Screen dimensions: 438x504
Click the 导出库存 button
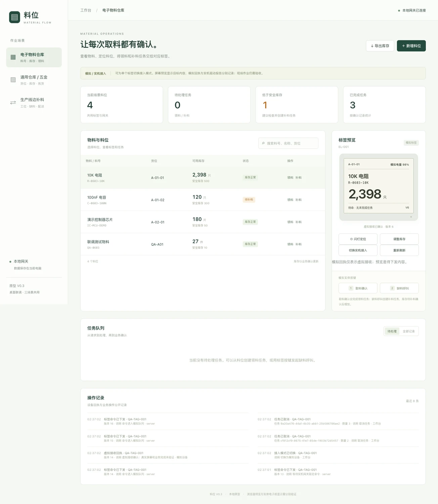coord(380,46)
